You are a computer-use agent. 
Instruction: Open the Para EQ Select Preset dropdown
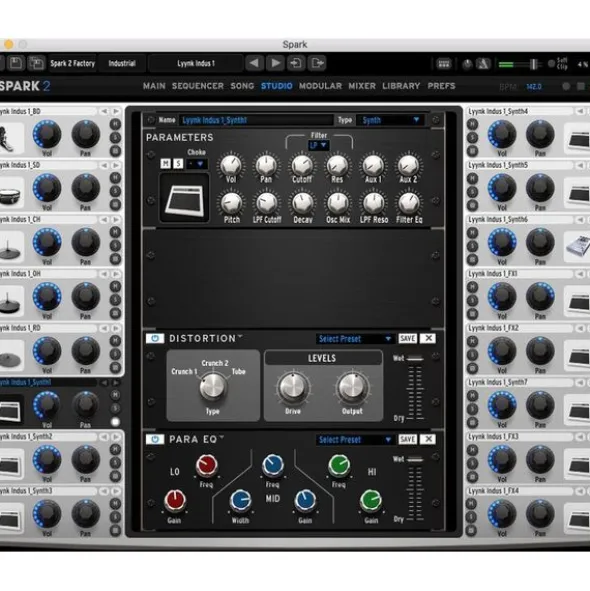(354, 439)
